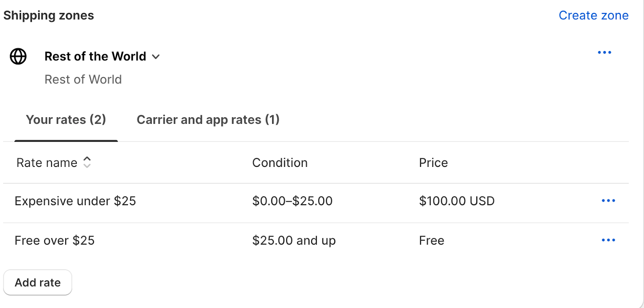Click the $100.00 USD price cell
This screenshot has width=644, height=308.
[x=457, y=201]
